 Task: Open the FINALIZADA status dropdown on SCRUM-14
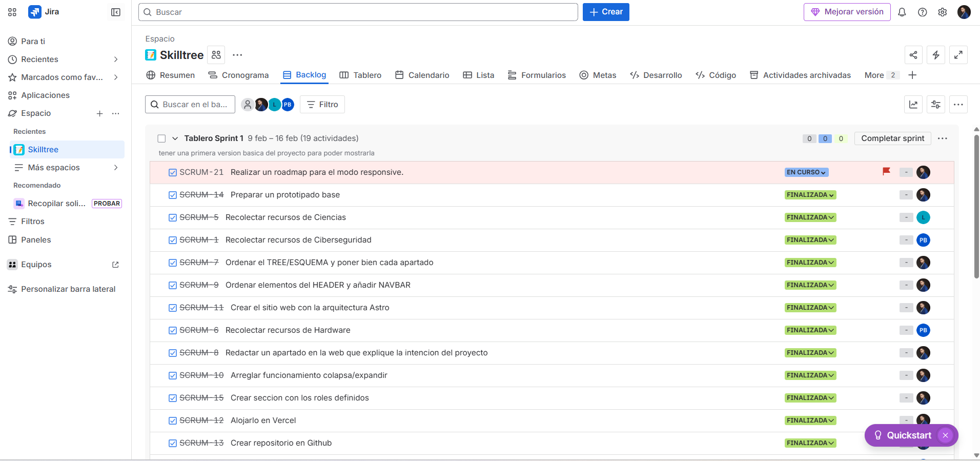pyautogui.click(x=810, y=195)
